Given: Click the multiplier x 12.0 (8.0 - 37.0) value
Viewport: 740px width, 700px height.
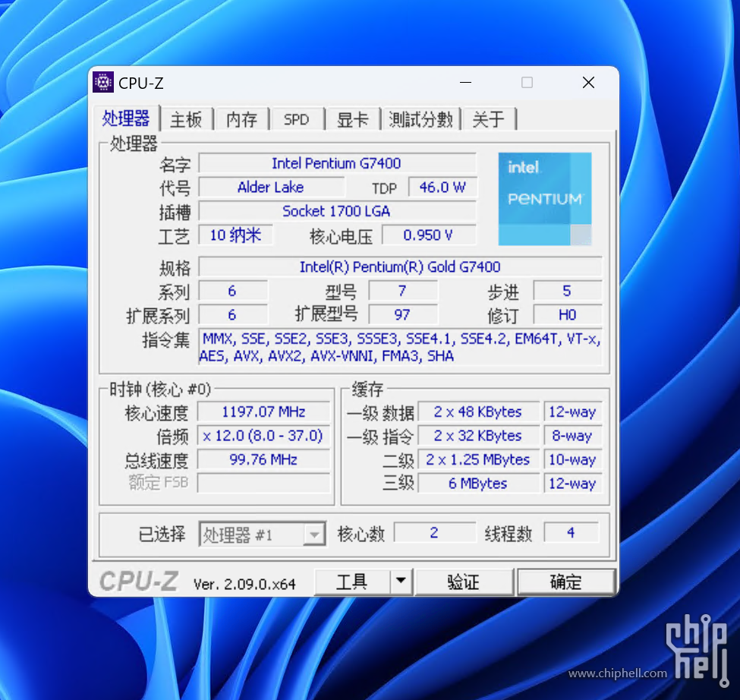Looking at the screenshot, I should pos(264,436).
